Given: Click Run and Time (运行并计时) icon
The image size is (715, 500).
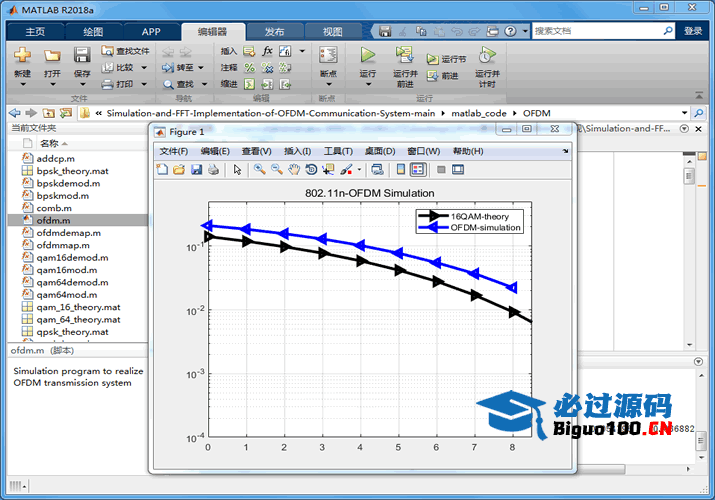Looking at the screenshot, I should coord(487,55).
